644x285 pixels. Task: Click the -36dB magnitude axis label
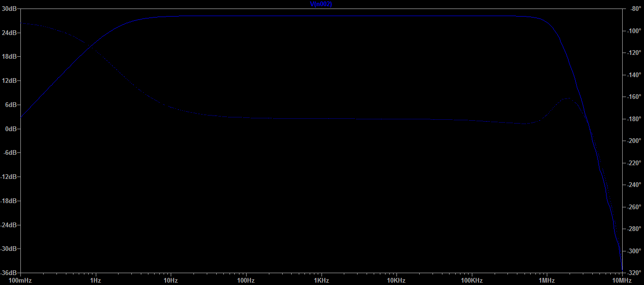[9, 273]
